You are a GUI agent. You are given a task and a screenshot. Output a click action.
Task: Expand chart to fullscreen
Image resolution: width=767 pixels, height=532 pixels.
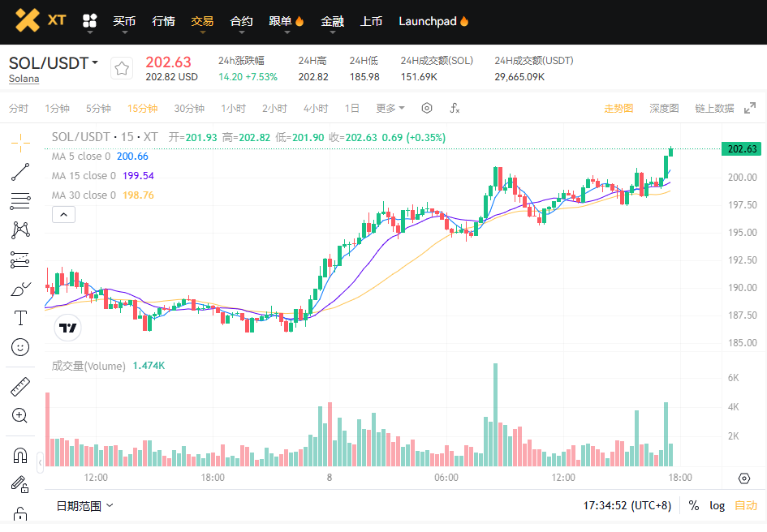[x=750, y=108]
